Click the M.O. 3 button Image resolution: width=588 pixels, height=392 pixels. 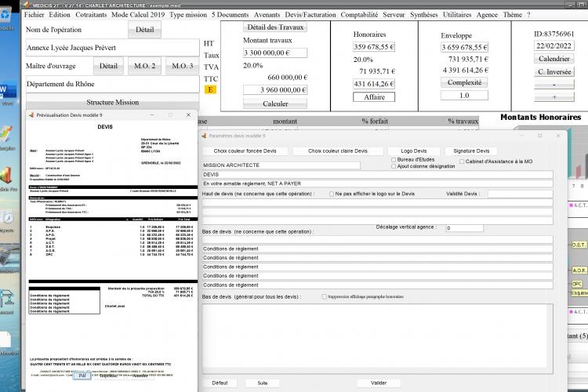[182, 66]
